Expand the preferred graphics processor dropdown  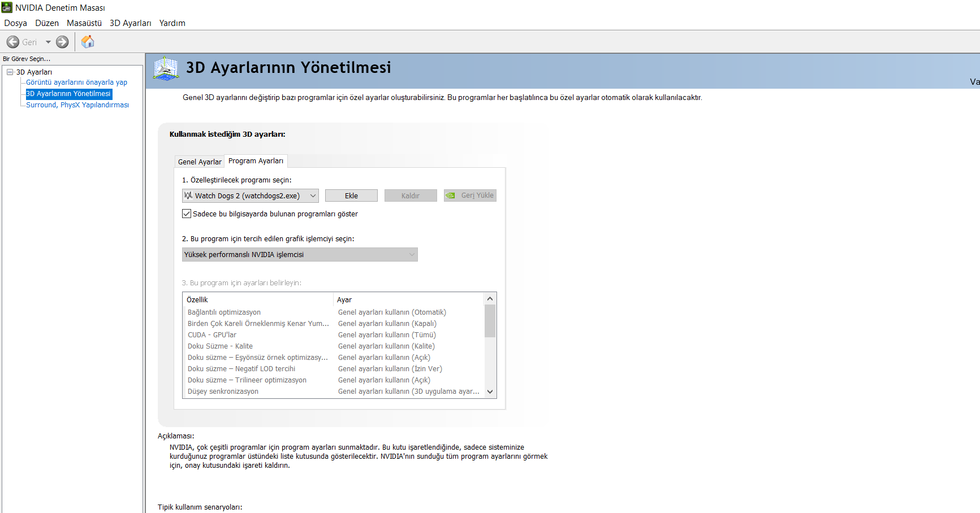tap(412, 255)
